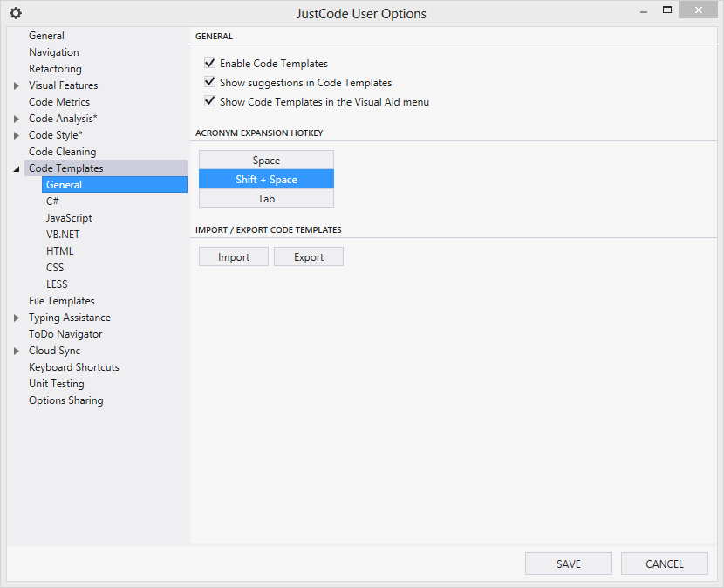Export code templates
The width and height of the screenshot is (724, 588).
[309, 256]
